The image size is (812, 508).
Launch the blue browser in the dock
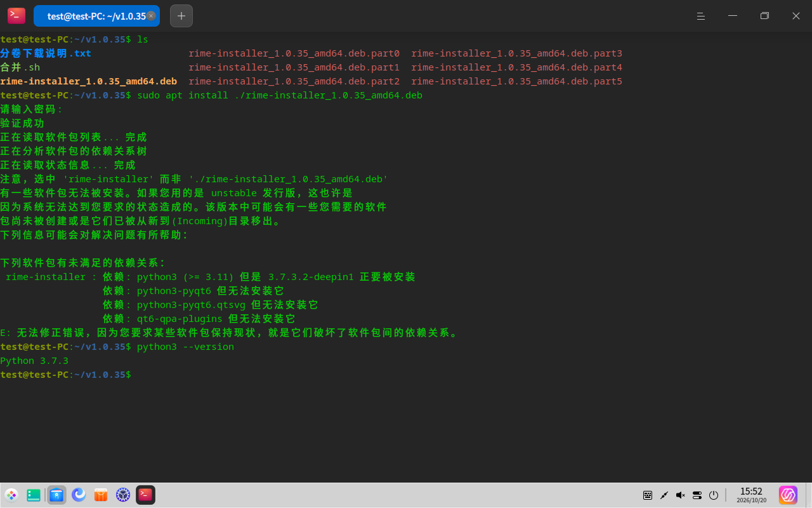click(79, 495)
